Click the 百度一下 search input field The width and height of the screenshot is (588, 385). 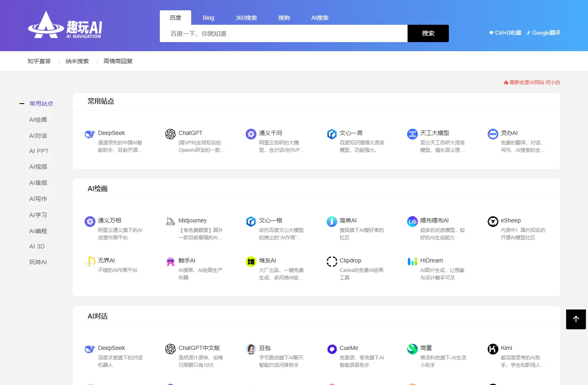pyautogui.click(x=284, y=33)
